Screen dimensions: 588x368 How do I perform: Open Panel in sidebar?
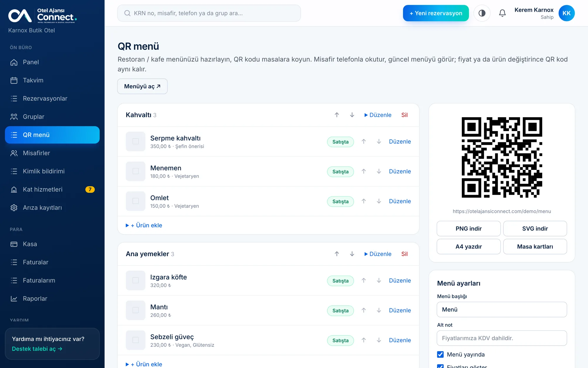[52, 62]
